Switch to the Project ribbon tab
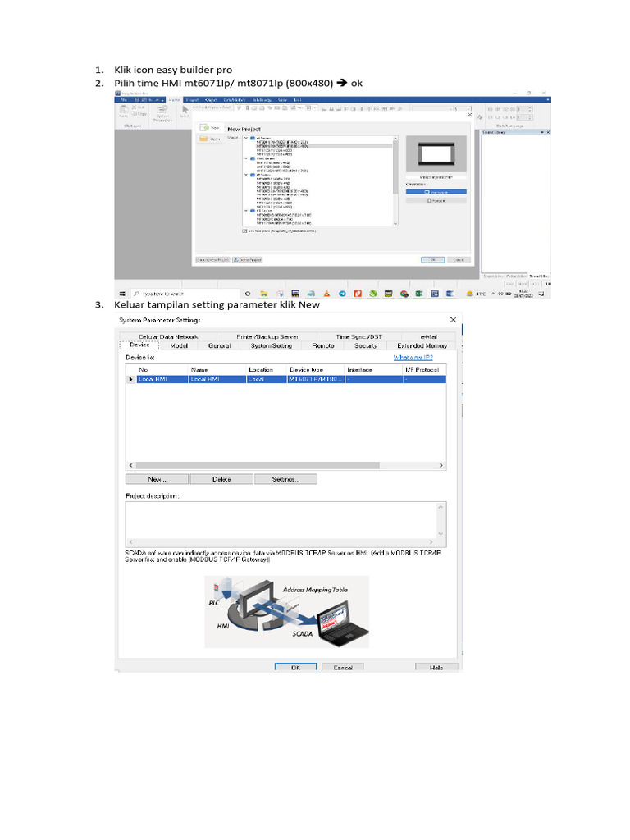This screenshot has width=630, height=840. point(192,99)
